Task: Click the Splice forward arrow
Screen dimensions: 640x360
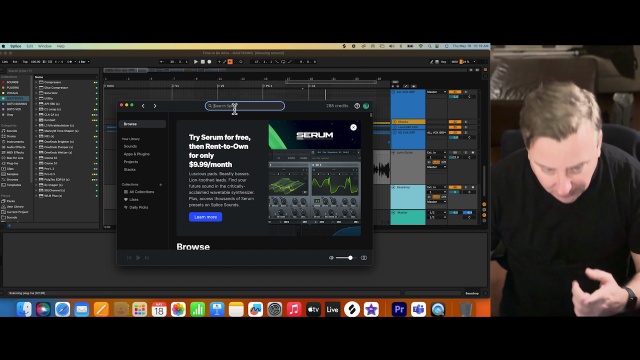Action: coord(155,106)
